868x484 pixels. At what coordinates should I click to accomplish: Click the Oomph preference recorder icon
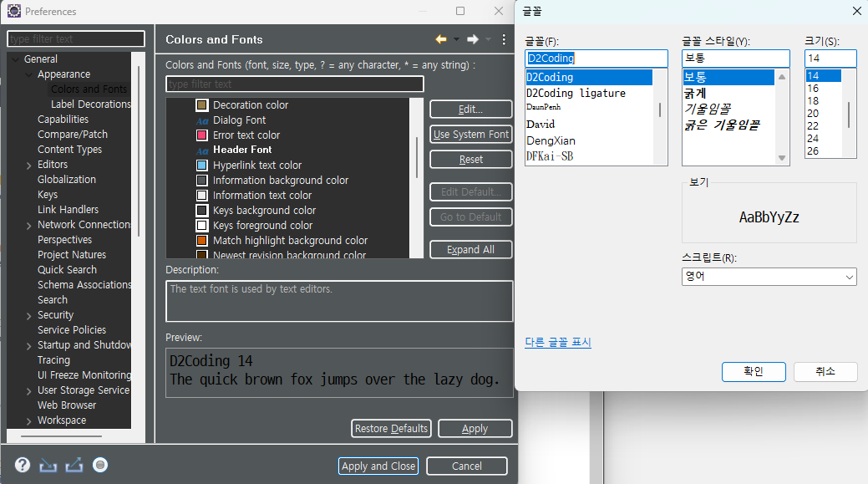click(100, 465)
